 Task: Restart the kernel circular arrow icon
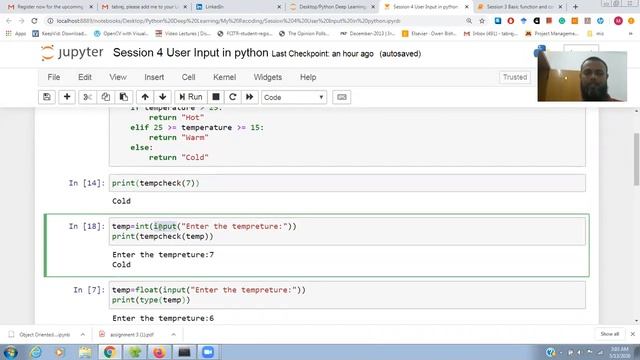[233, 97]
